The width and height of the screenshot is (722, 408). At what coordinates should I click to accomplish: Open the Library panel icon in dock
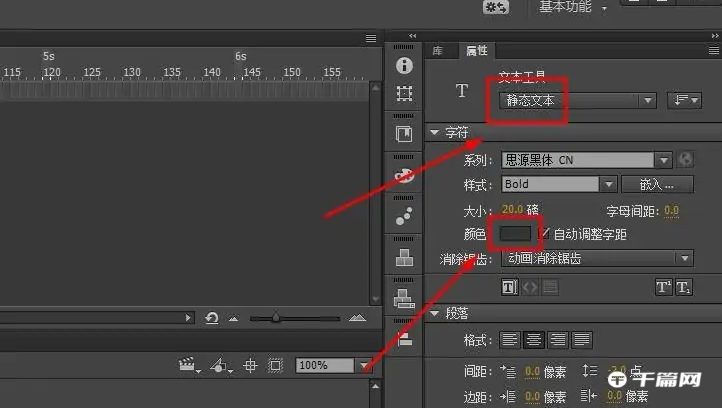click(x=404, y=134)
